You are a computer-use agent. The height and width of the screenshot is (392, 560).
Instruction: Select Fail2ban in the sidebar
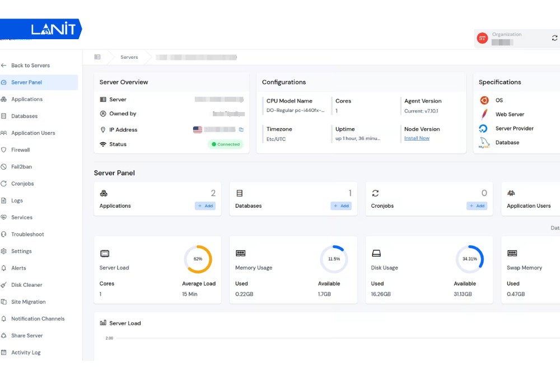[22, 166]
